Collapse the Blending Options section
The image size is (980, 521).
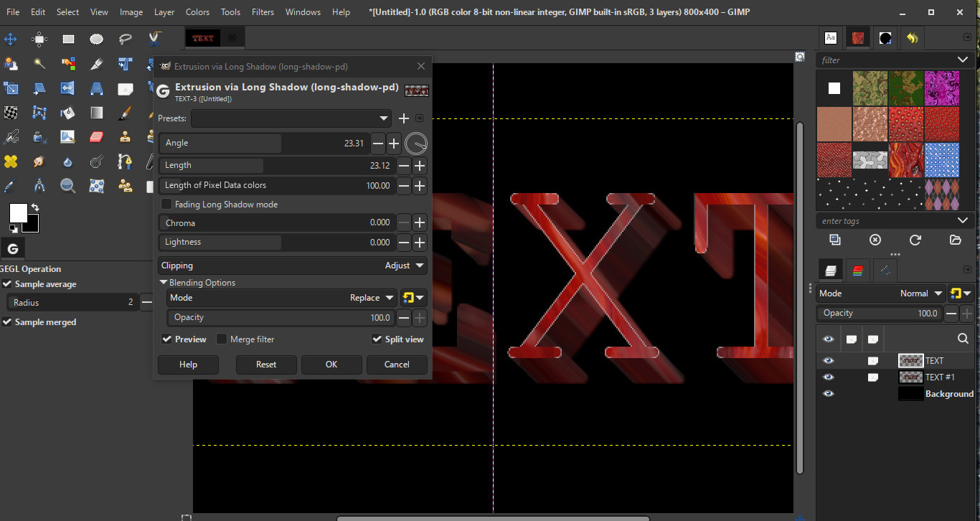pos(164,282)
